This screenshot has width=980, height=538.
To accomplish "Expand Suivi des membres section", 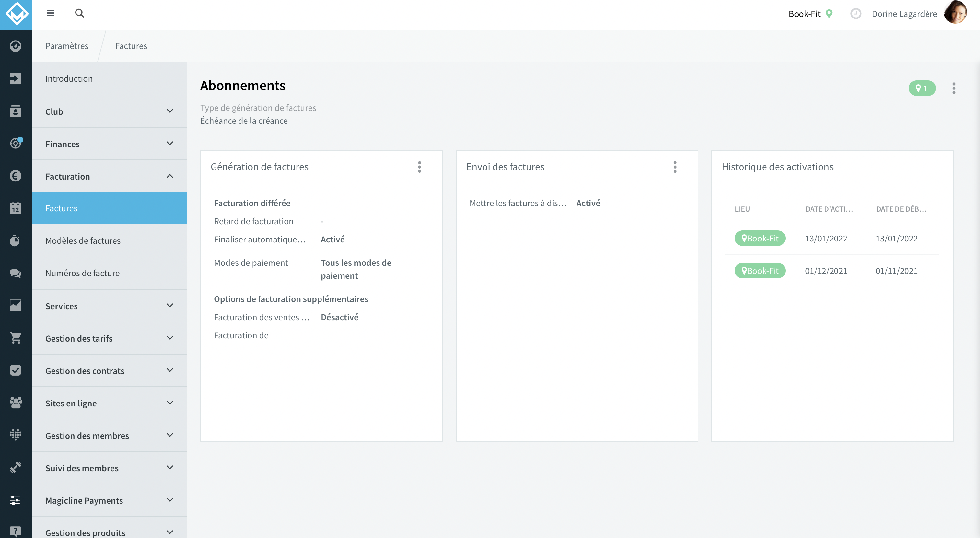I will pyautogui.click(x=110, y=468).
